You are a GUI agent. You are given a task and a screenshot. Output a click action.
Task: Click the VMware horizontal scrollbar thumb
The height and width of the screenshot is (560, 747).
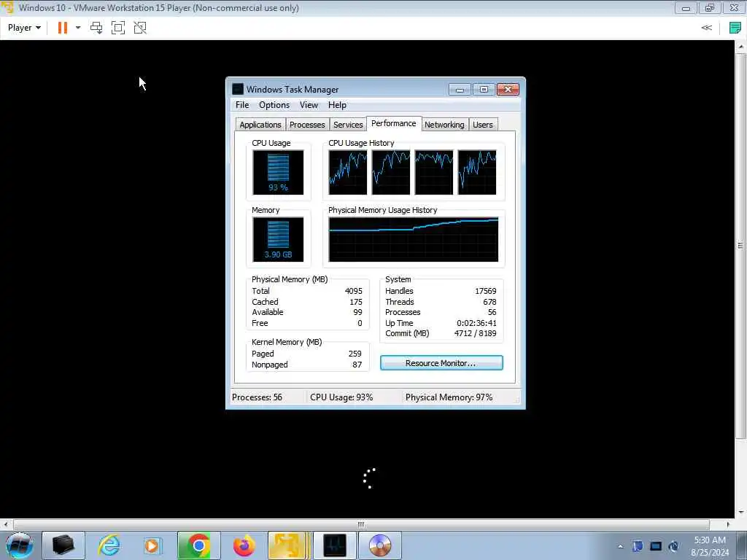pos(361,524)
